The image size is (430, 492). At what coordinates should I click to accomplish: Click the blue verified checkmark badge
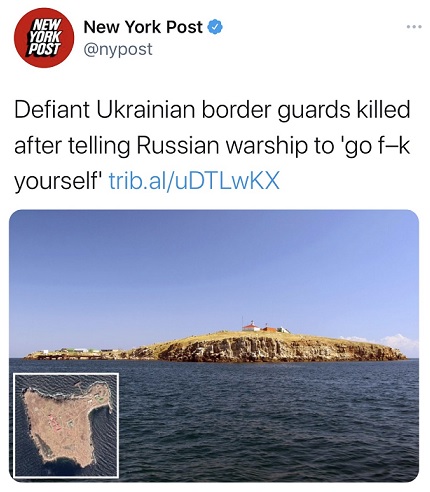[x=215, y=27]
